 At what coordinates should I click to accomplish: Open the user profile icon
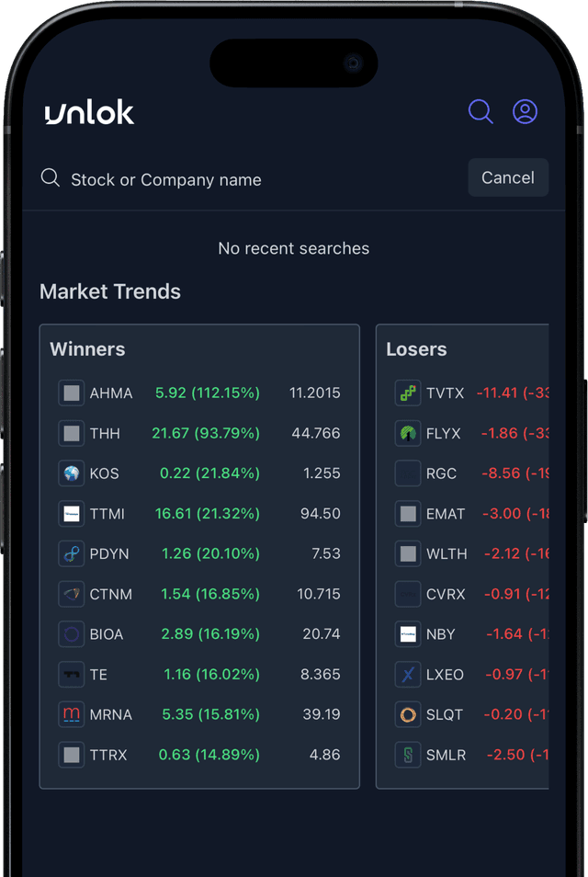(525, 111)
